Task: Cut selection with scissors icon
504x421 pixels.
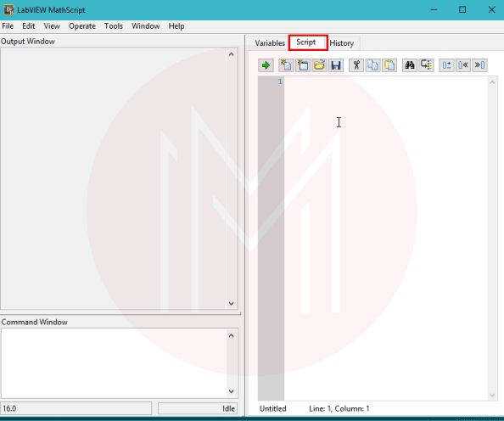Action: point(356,65)
